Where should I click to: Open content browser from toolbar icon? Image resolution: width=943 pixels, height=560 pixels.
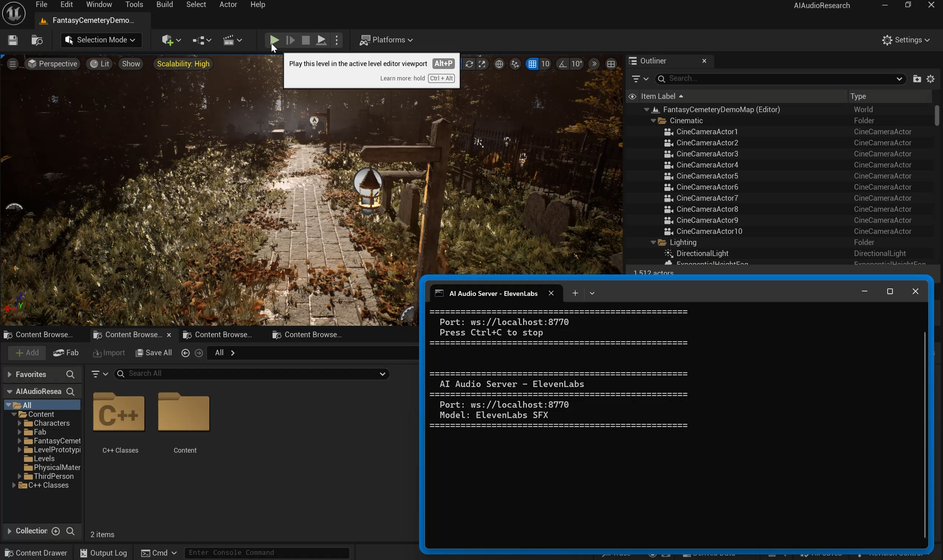(37, 40)
